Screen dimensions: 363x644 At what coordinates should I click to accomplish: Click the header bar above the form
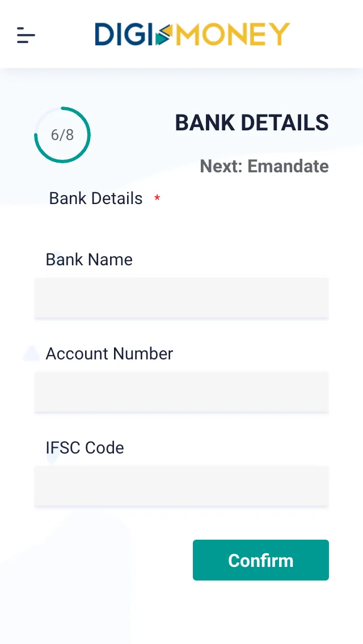coord(181,34)
